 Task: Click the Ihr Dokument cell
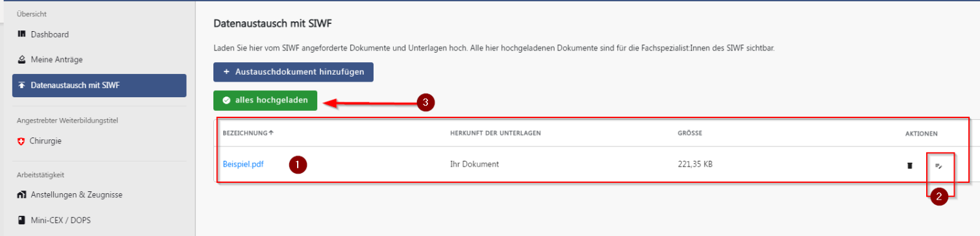(x=474, y=165)
